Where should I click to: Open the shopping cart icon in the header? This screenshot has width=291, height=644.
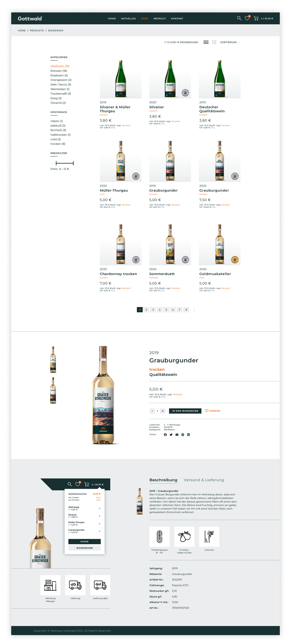pyautogui.click(x=256, y=18)
